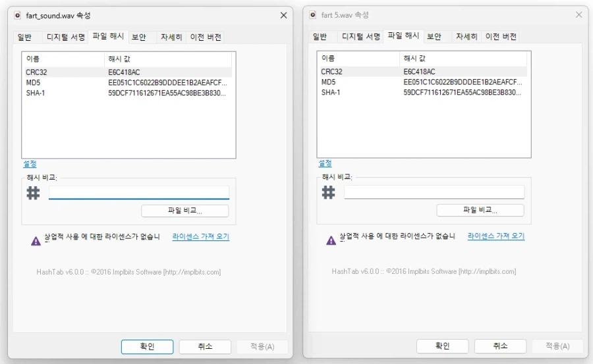Image resolution: width=593 pixels, height=364 pixels.
Task: Click 해시 값 column header in fart_sound.wav window
Action: point(168,59)
